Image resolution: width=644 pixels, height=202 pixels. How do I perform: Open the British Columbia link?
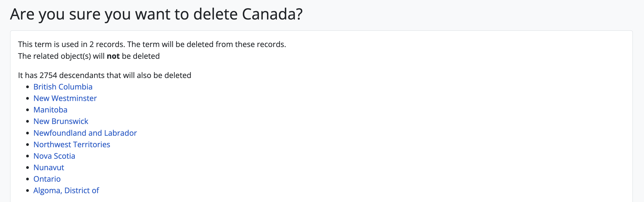click(63, 87)
